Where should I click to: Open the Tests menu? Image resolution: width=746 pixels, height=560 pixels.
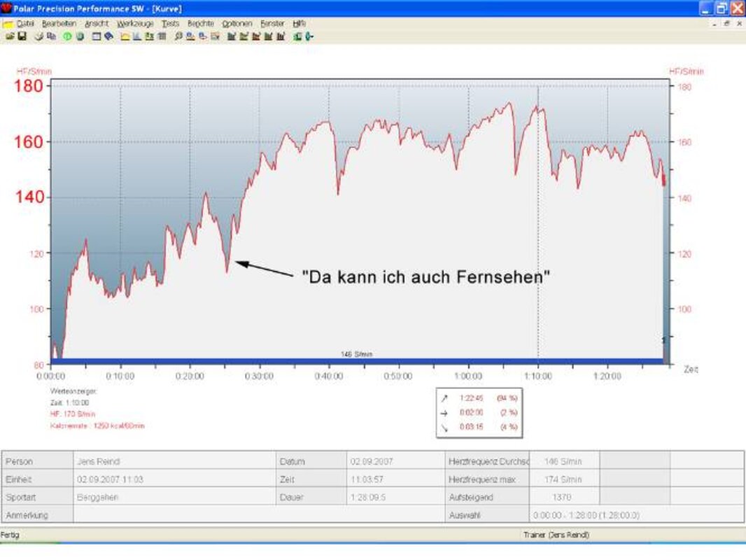(x=170, y=23)
